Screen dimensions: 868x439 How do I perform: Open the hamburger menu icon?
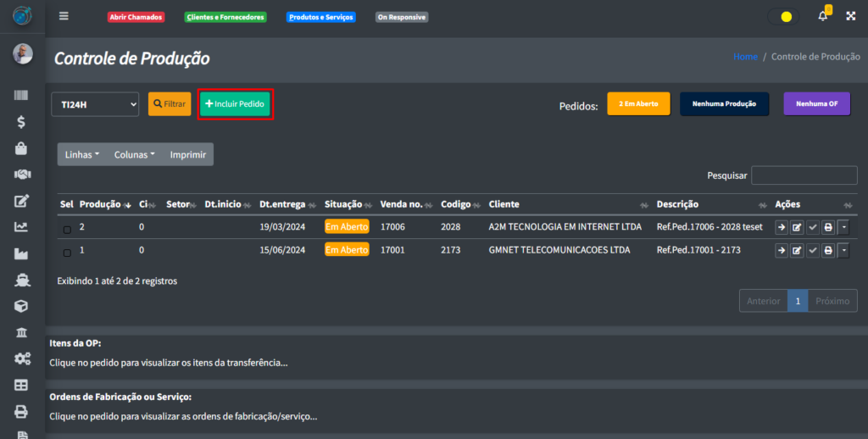[x=64, y=17]
